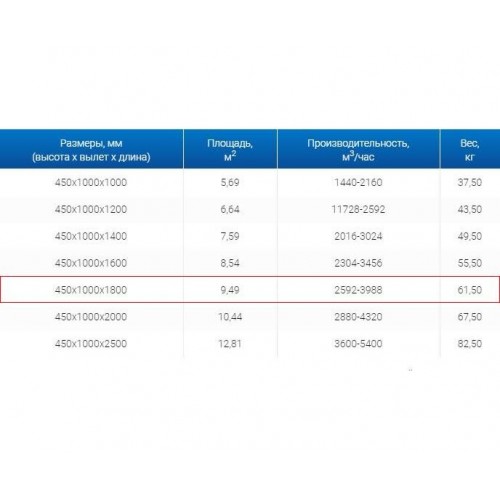500x500 pixels.
Task: Click the Производительность column header
Action: click(x=358, y=149)
